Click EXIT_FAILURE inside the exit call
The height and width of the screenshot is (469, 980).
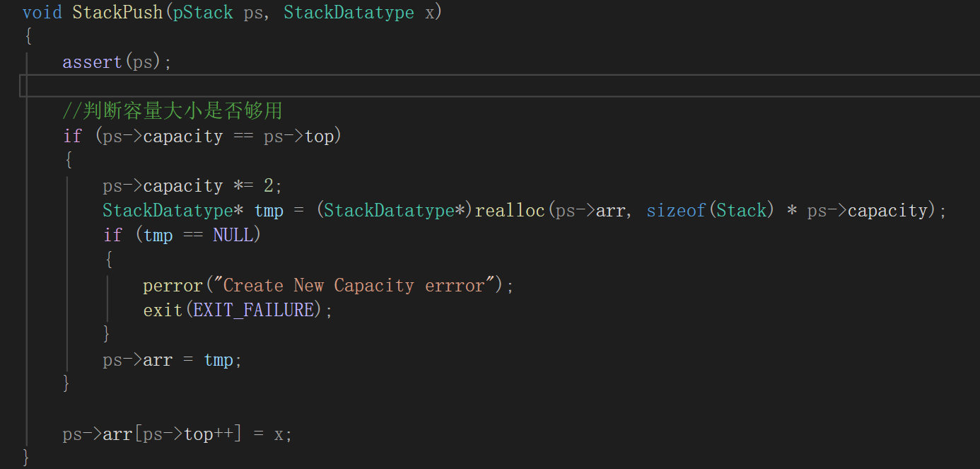253,310
